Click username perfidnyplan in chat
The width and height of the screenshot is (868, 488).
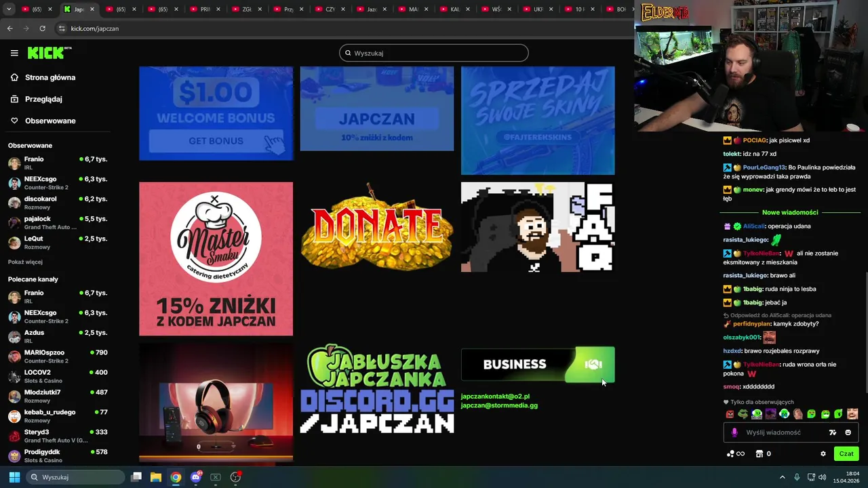(x=751, y=324)
